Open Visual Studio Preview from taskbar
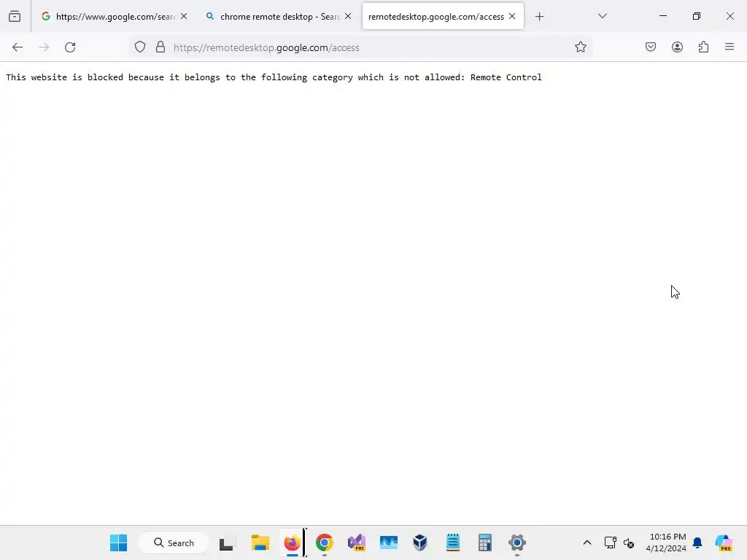This screenshot has height=560, width=747. [356, 542]
